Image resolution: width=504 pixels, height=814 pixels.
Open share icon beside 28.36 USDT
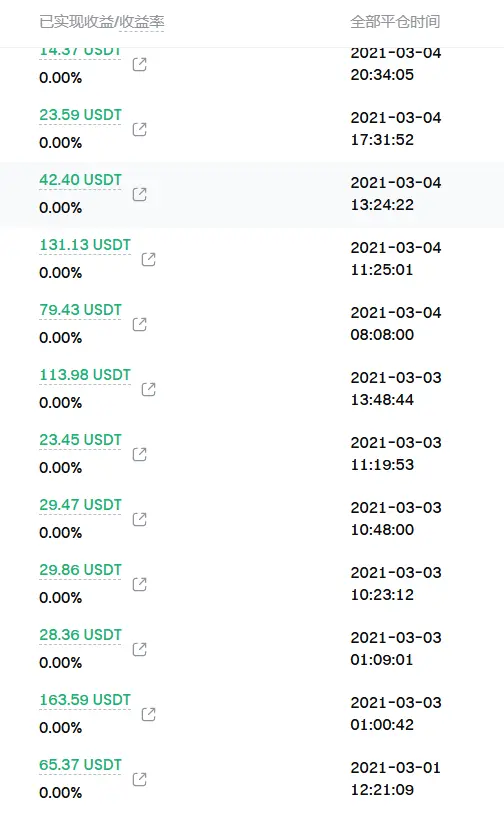coord(140,649)
